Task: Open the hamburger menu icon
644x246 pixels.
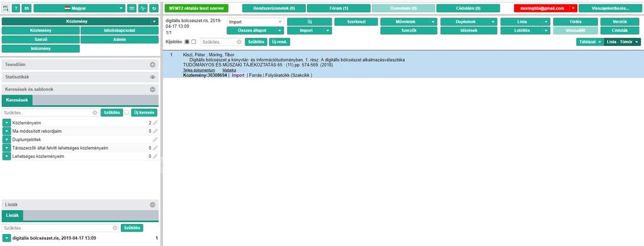Action: [132, 8]
